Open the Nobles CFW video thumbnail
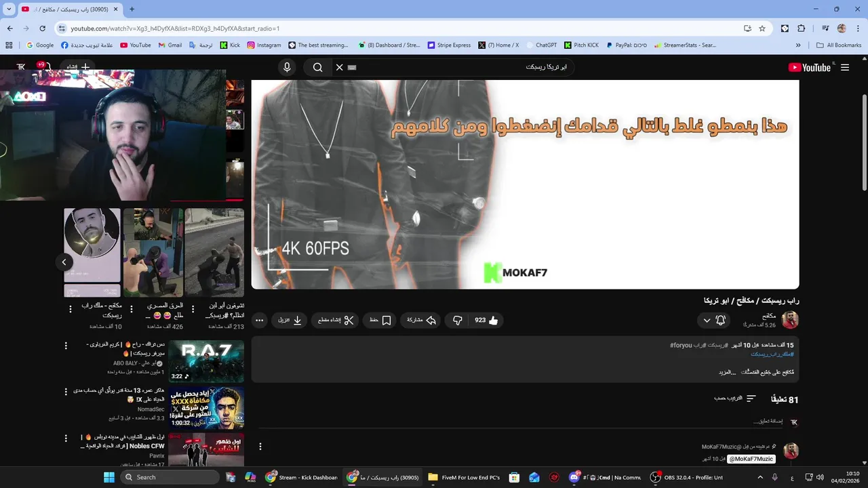This screenshot has width=868, height=488. pyautogui.click(x=206, y=450)
